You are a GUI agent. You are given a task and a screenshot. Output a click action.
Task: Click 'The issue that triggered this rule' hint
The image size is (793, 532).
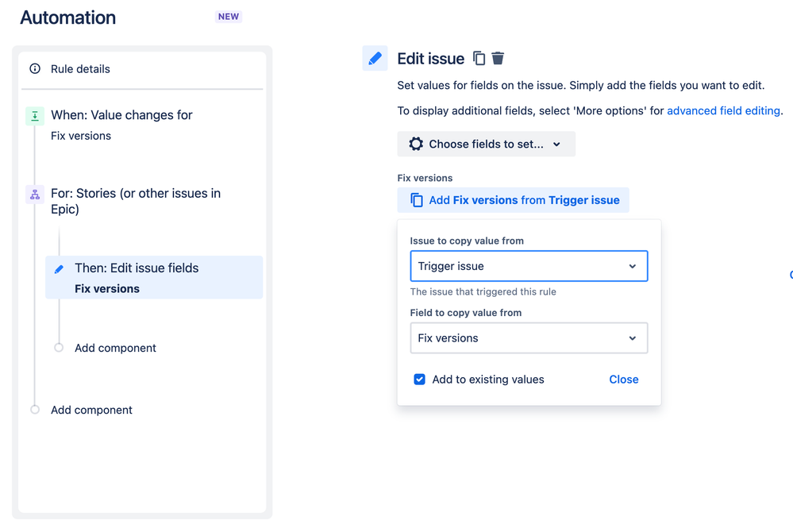pos(483,291)
